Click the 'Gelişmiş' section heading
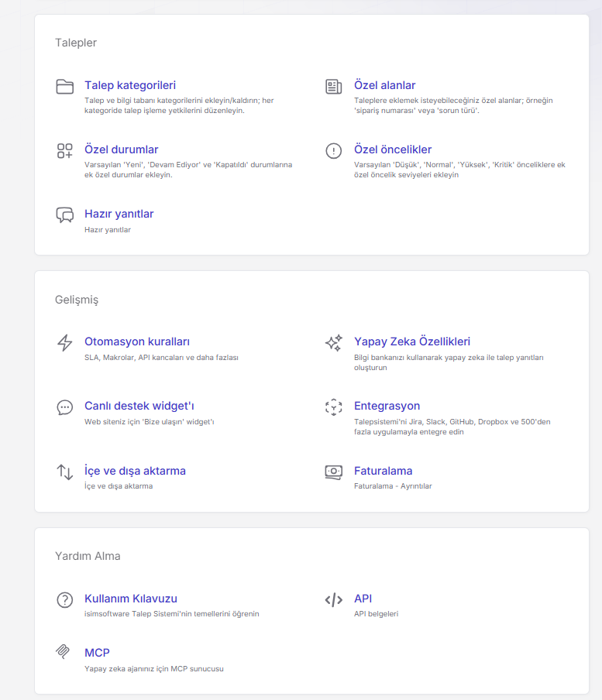Viewport: 602px width, 700px height. [77, 300]
